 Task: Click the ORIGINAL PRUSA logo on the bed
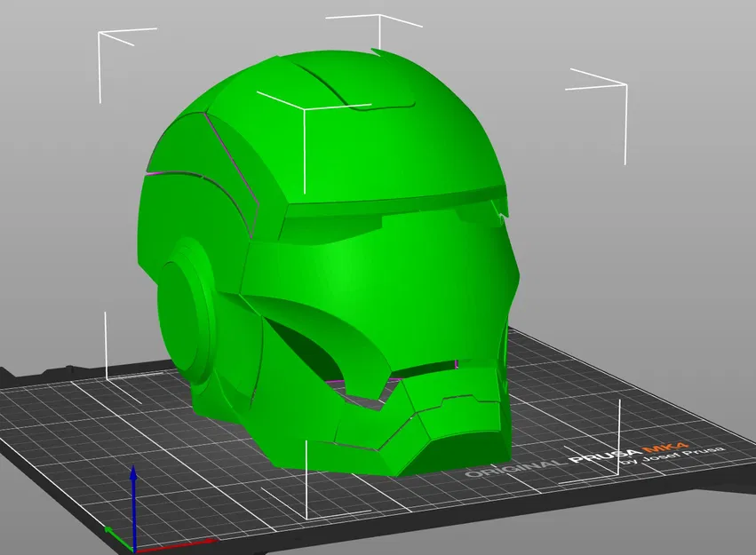554,462
